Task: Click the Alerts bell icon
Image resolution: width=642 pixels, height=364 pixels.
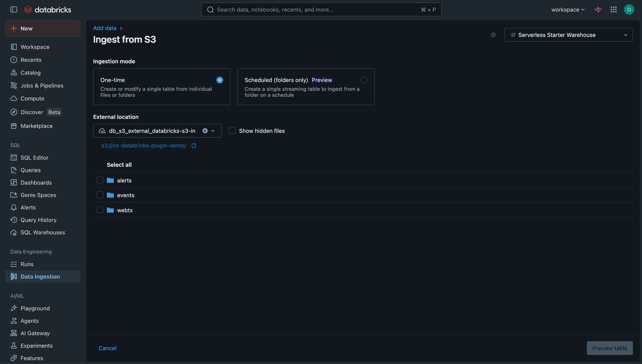Action: coord(13,208)
